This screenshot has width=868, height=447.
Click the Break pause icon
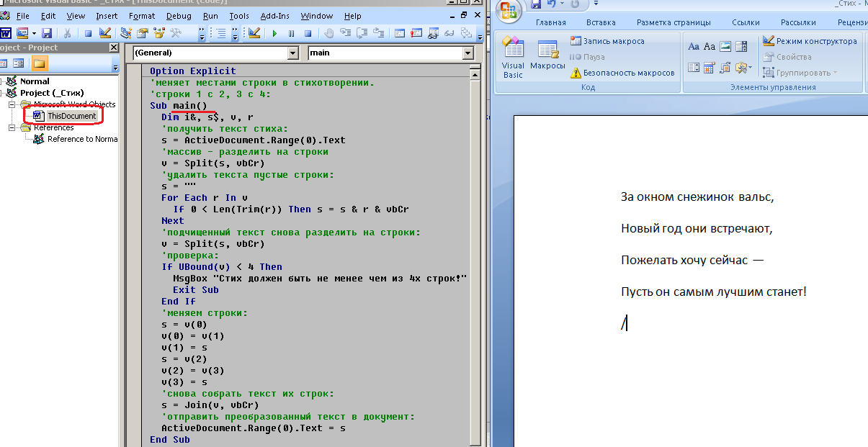(291, 33)
